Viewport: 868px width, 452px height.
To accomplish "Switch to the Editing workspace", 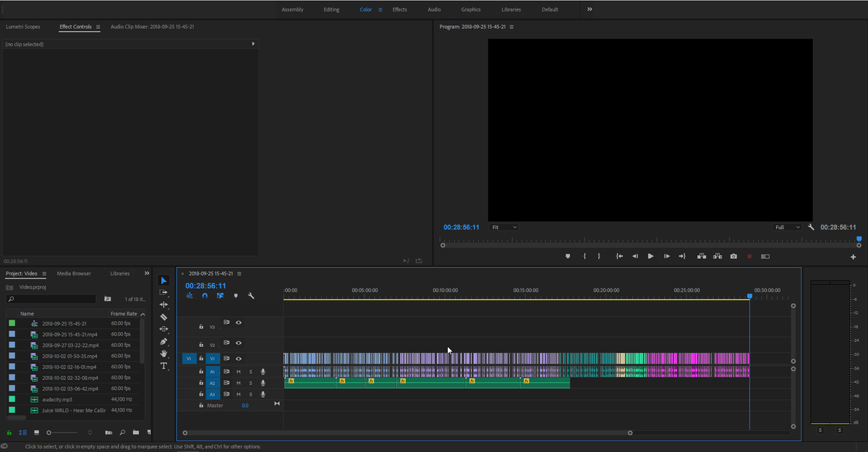I will click(x=331, y=9).
